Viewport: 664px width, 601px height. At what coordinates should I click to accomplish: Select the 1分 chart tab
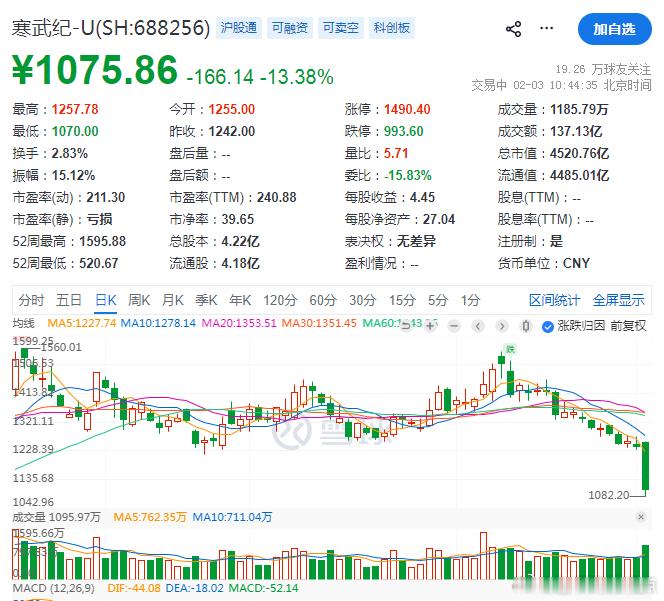[470, 300]
